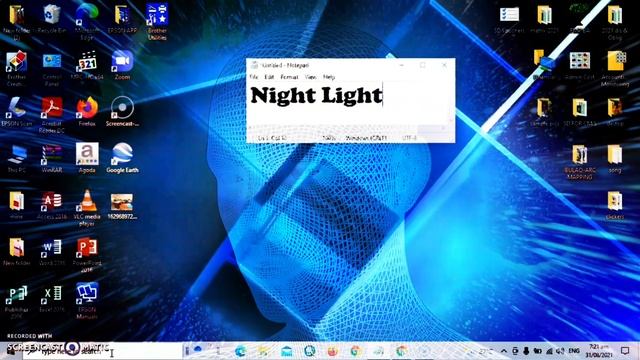Open Firefox on the taskbar

point(333,351)
